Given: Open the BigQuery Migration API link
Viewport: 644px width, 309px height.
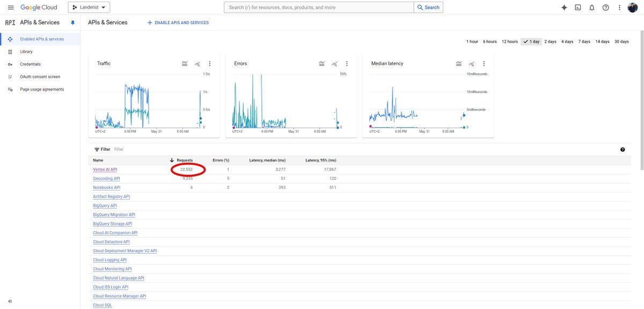Looking at the screenshot, I should pyautogui.click(x=114, y=215).
